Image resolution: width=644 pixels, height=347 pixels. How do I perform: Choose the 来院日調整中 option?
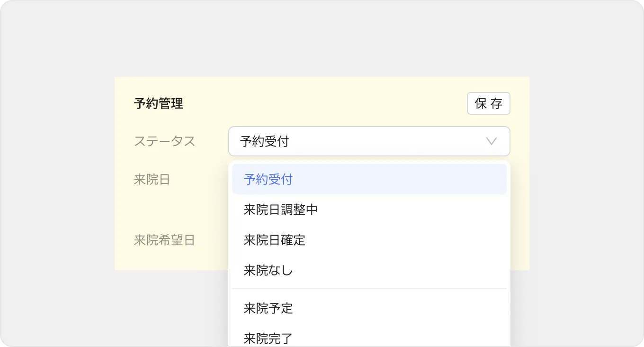click(x=280, y=210)
